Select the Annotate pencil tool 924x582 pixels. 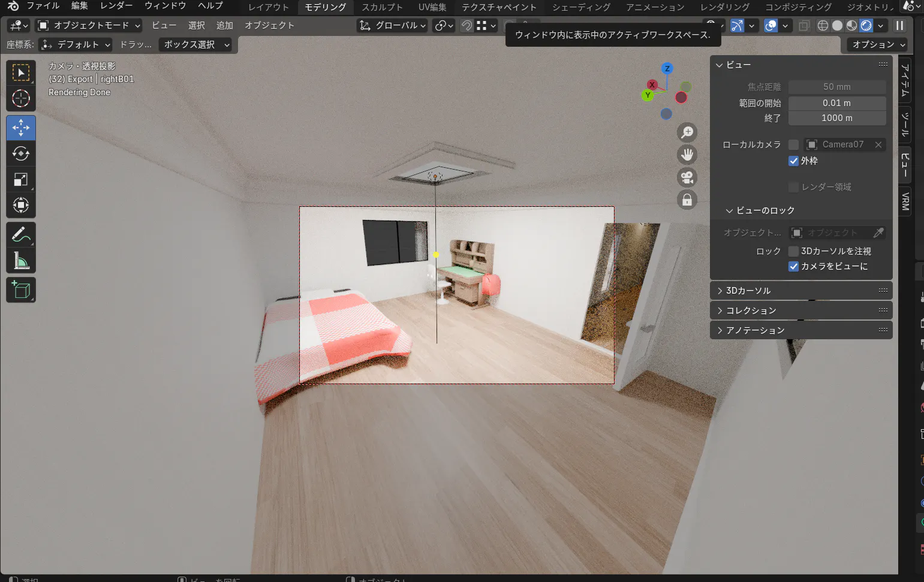pyautogui.click(x=21, y=234)
